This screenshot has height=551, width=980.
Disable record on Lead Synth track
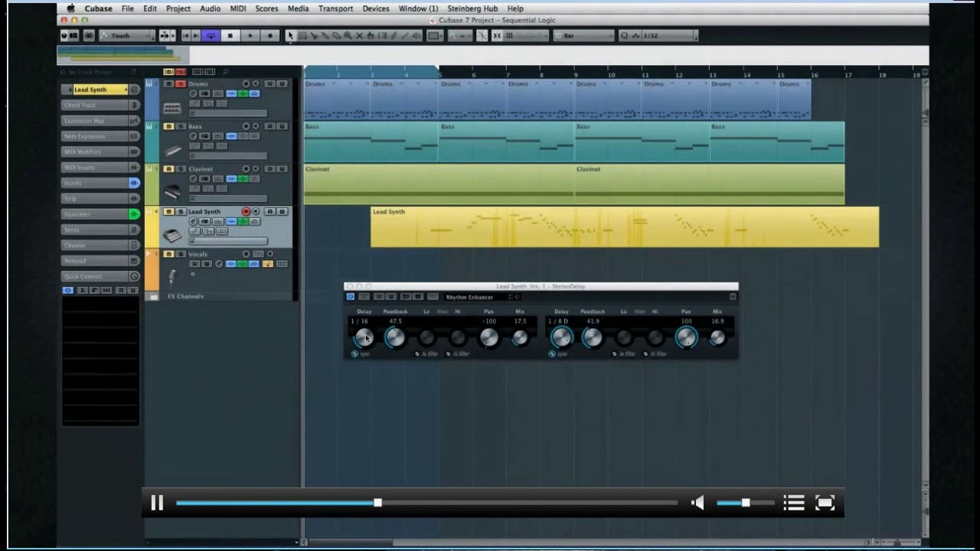point(246,211)
